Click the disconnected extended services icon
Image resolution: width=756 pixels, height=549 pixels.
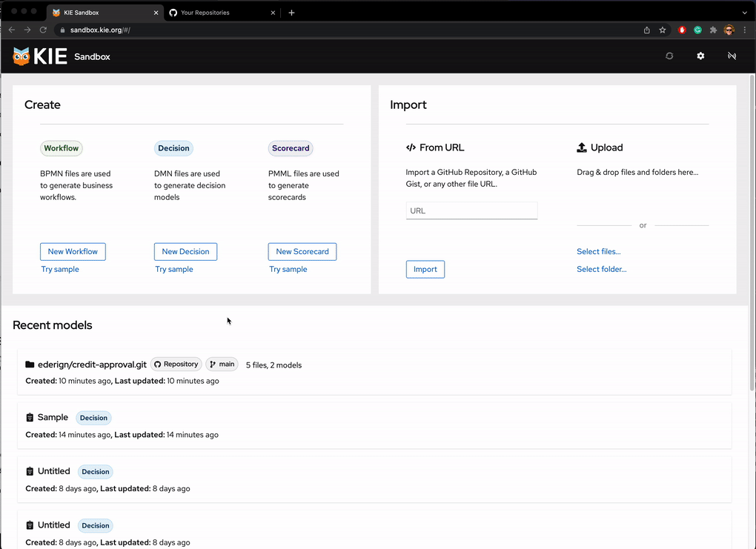point(732,56)
